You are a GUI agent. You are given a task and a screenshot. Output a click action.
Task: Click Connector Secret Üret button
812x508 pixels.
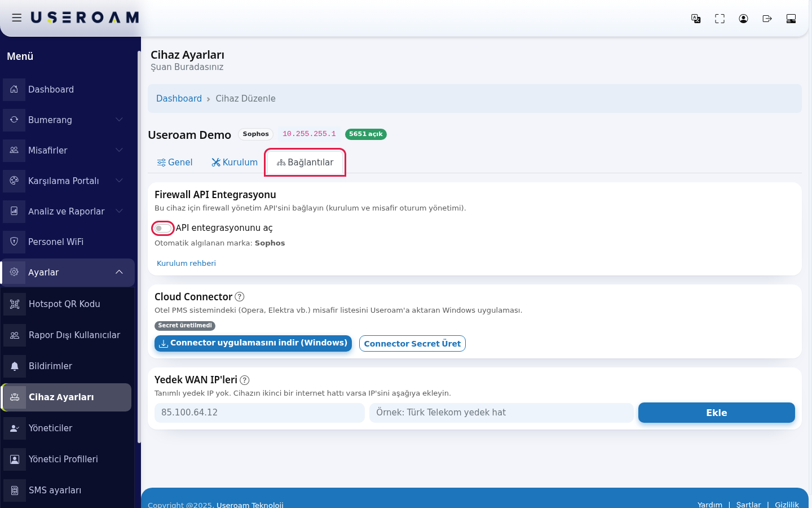[x=412, y=344]
